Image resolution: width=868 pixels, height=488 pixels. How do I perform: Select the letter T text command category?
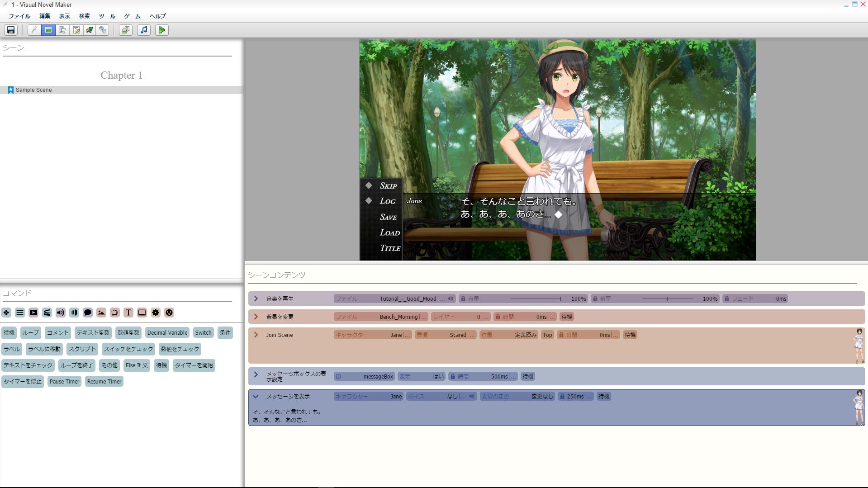(128, 313)
